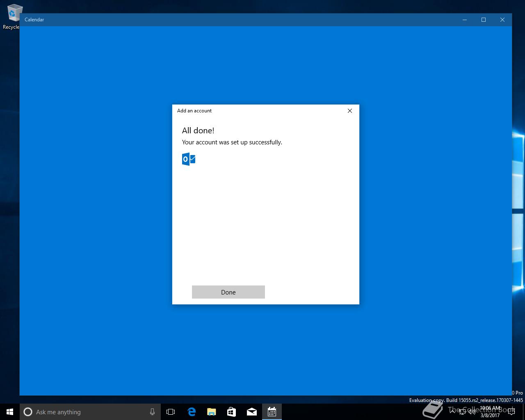Open the Action Center notifications icon
This screenshot has height=420, width=525.
coord(511,412)
